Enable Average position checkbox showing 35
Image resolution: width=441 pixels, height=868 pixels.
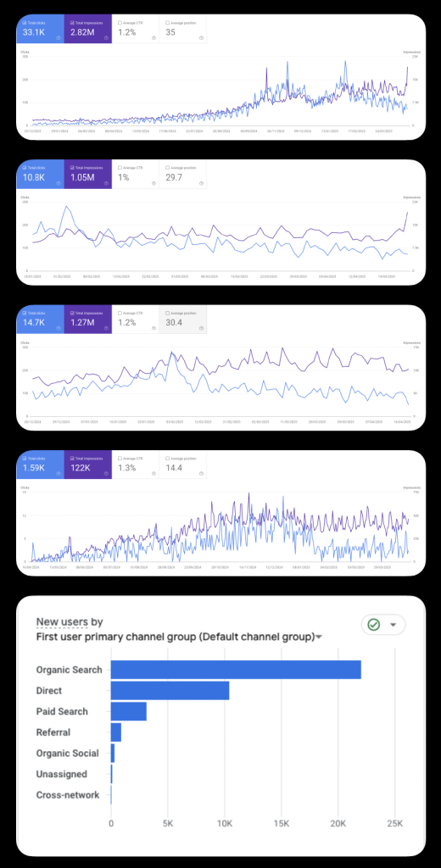pyautogui.click(x=168, y=22)
